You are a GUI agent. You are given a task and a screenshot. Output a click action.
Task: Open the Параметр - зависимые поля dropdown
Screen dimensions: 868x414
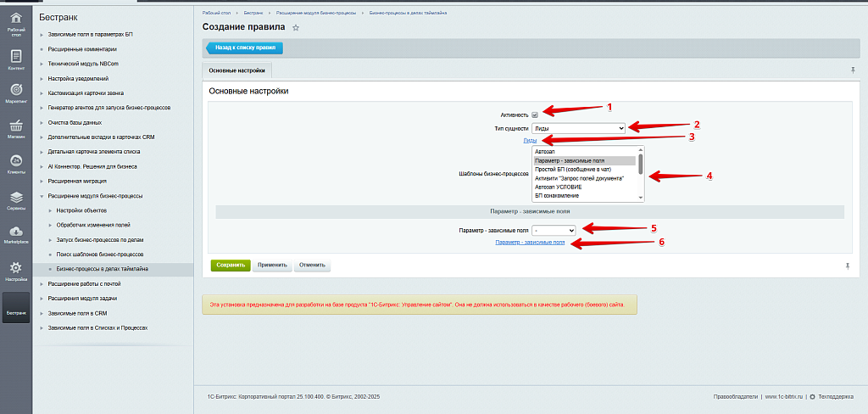[x=554, y=230]
